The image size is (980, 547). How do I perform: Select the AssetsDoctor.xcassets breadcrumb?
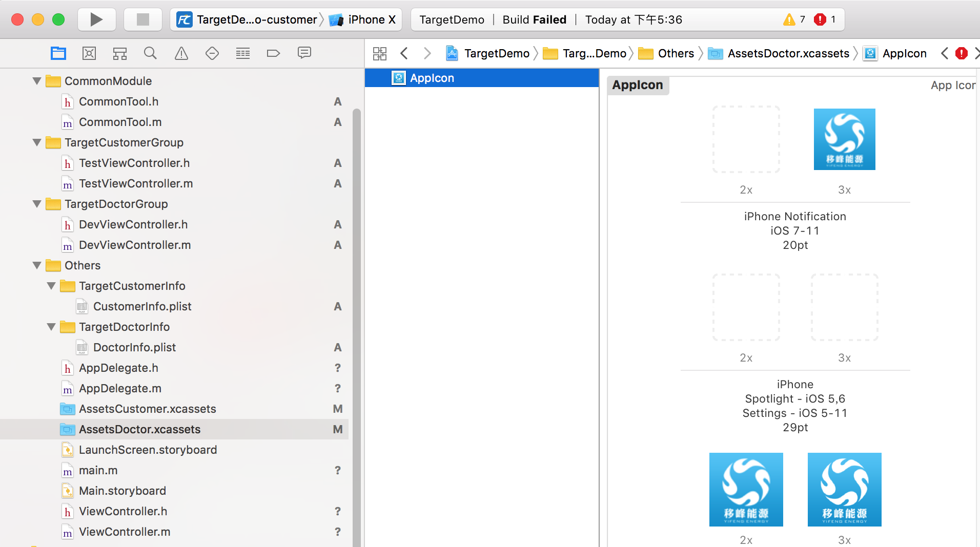point(779,53)
